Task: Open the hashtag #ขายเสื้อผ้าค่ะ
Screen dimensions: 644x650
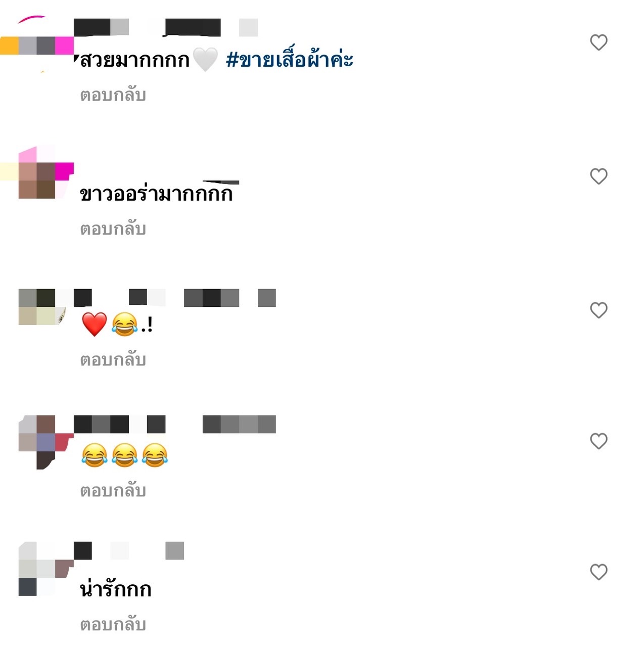Action: [x=289, y=60]
